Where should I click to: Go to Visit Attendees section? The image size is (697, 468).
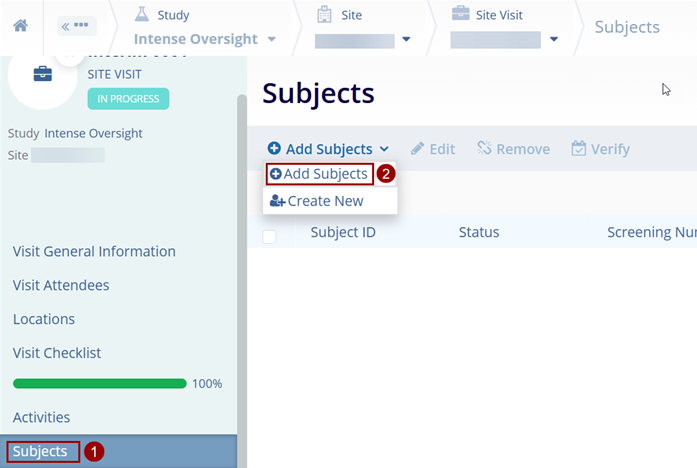[61, 285]
